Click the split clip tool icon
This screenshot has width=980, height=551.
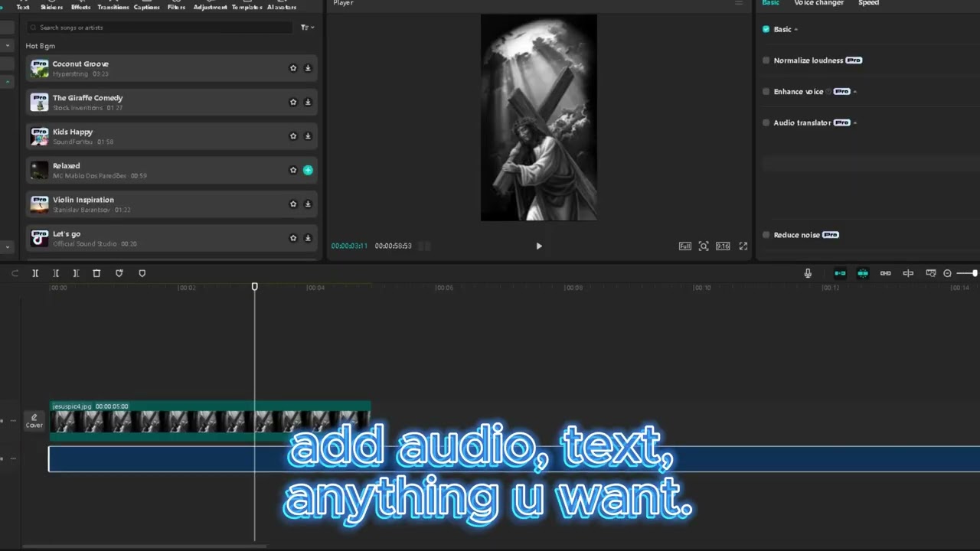click(x=35, y=273)
